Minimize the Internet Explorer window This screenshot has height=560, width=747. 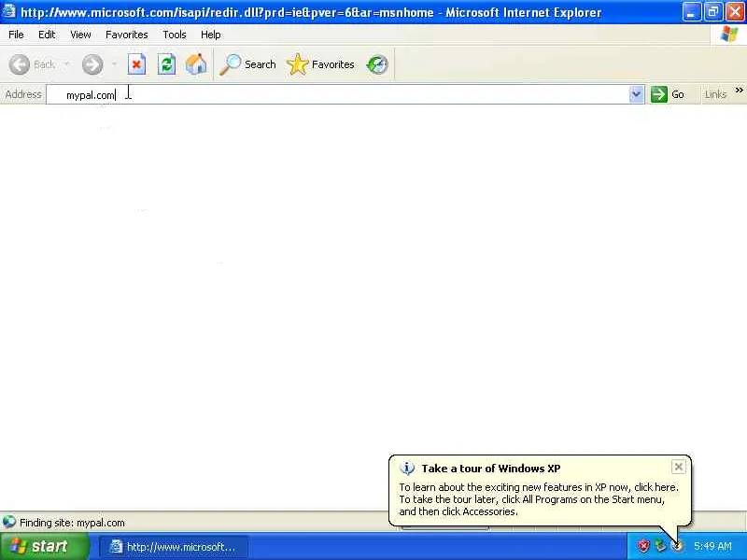point(691,12)
